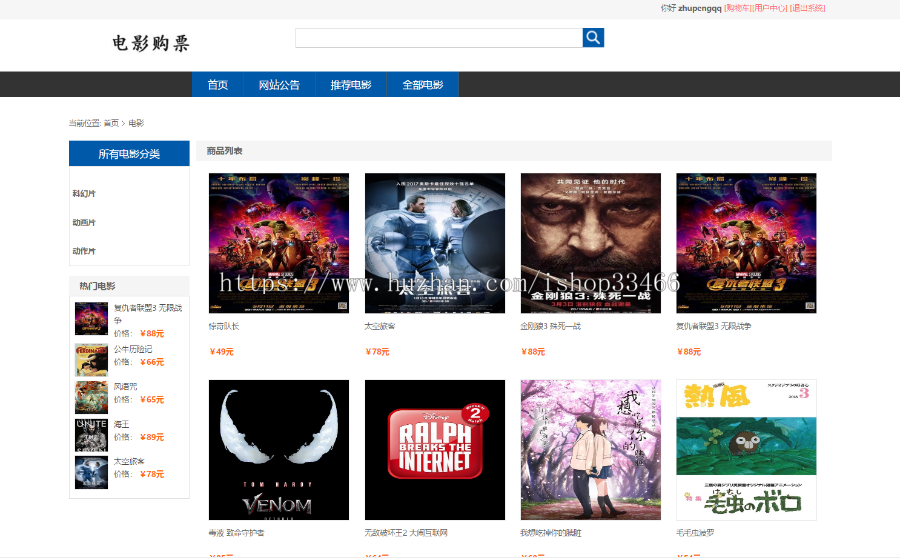Viewport: 900px width, 560px height.
Task: Open the Venom movie poster
Action: 279,450
